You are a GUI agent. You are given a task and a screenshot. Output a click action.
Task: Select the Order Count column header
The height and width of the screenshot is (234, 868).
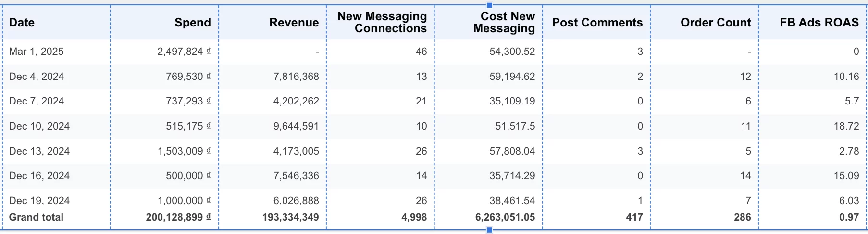click(x=715, y=23)
